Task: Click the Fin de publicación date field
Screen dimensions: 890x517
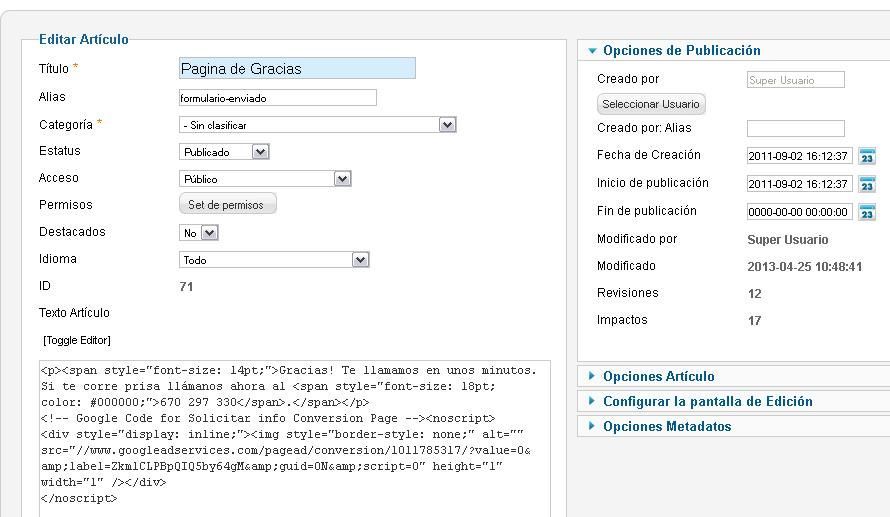Action: [x=799, y=212]
